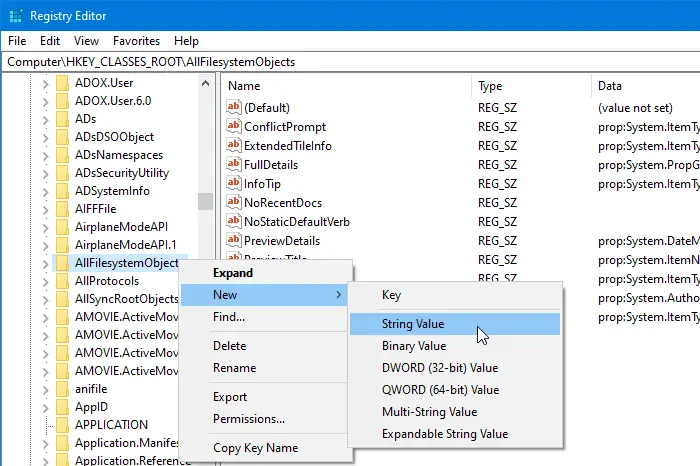The width and height of the screenshot is (700, 466).
Task: Click the folder icon of AIFFFile
Action: (62, 209)
